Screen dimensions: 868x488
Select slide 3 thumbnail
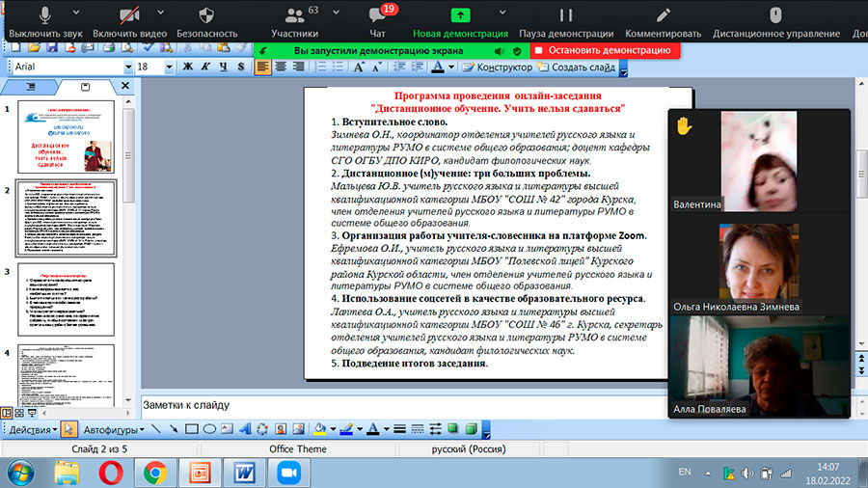click(x=66, y=299)
